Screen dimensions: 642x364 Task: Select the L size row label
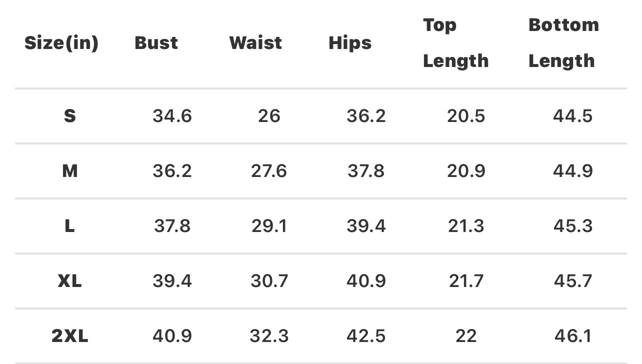click(70, 226)
